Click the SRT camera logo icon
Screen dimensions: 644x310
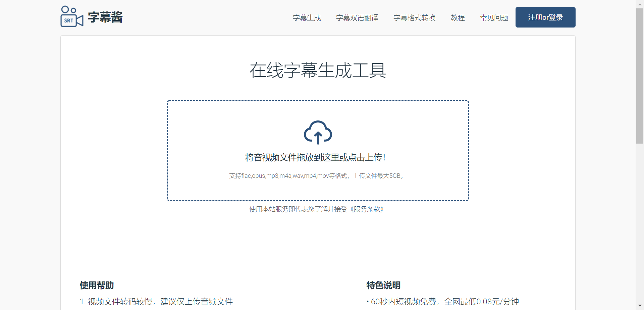coord(72,16)
